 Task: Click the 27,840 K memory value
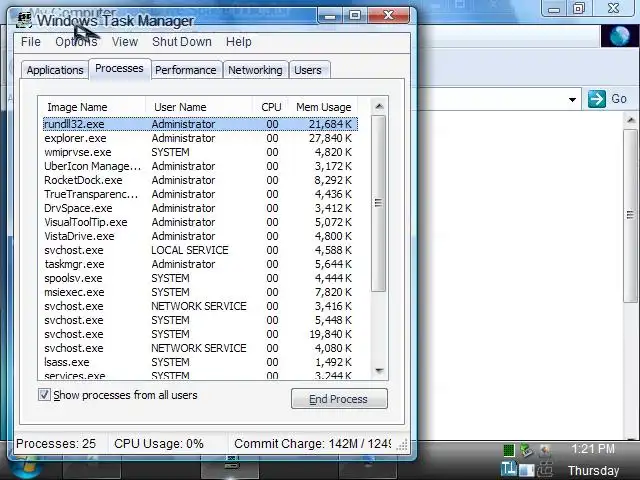click(x=331, y=138)
